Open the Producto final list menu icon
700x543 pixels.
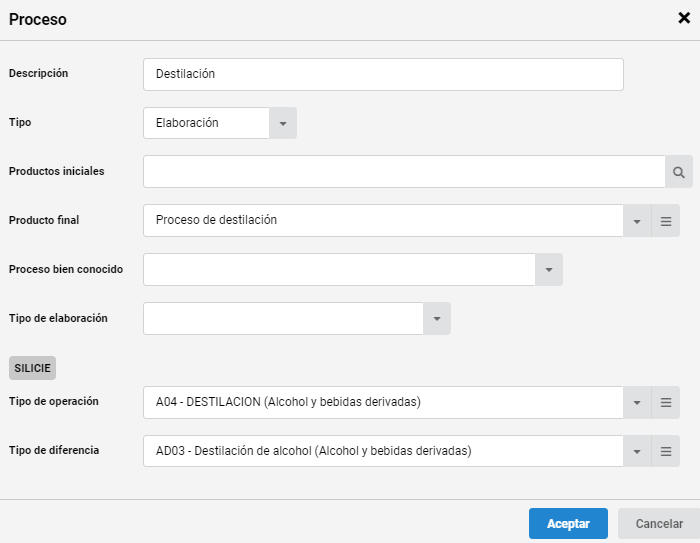[x=666, y=221]
